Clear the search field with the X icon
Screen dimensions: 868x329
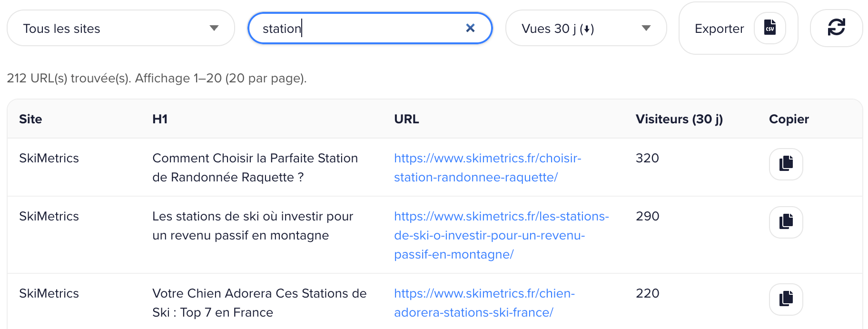click(x=470, y=28)
